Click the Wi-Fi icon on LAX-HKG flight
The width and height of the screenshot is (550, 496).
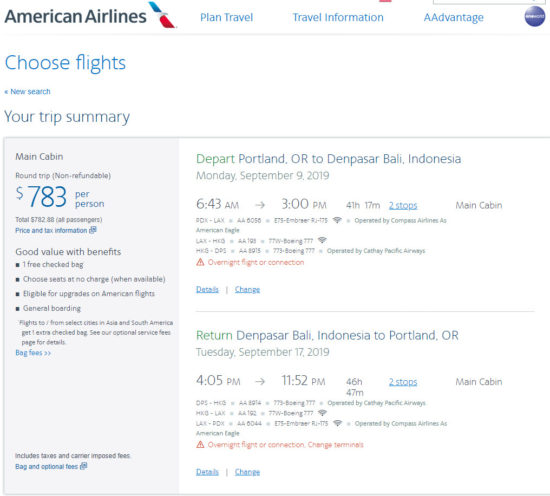coord(322,240)
